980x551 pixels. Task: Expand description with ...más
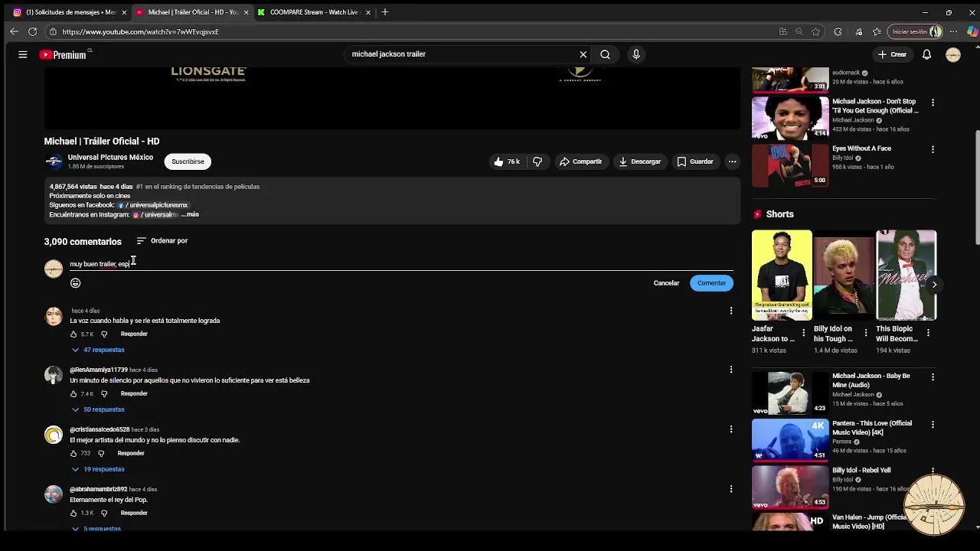(191, 214)
